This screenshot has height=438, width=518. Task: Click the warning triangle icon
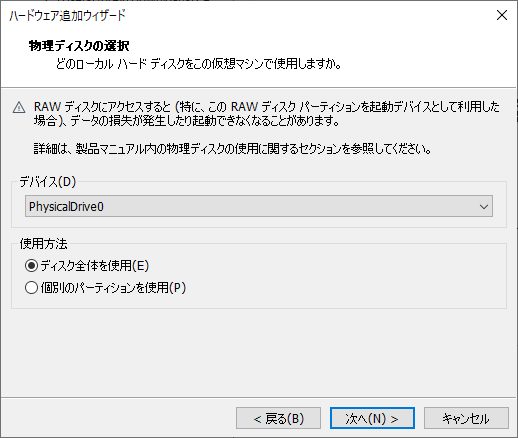pyautogui.click(x=19, y=108)
